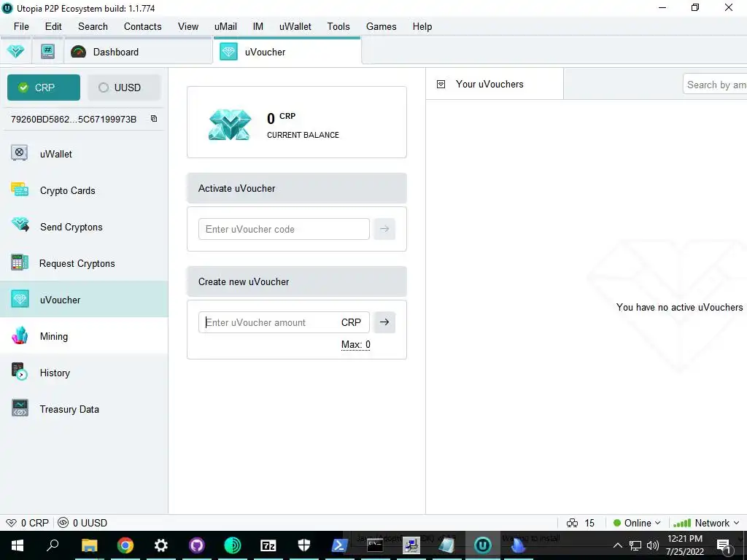Open Chrome from the taskbar
The image size is (747, 560).
pyautogui.click(x=125, y=545)
